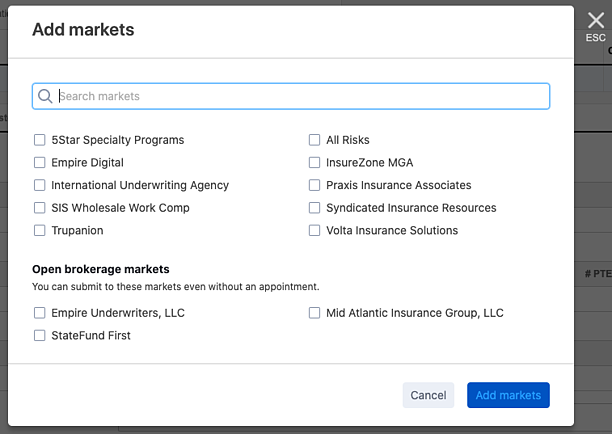Focus the Search markets input field
This screenshot has width=612, height=434.
pyautogui.click(x=300, y=96)
